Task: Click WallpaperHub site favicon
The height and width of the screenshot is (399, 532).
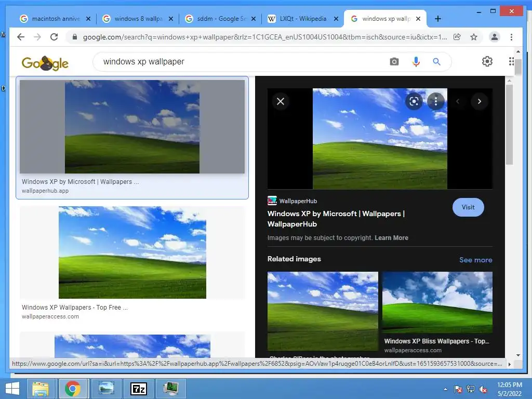Action: (x=272, y=201)
